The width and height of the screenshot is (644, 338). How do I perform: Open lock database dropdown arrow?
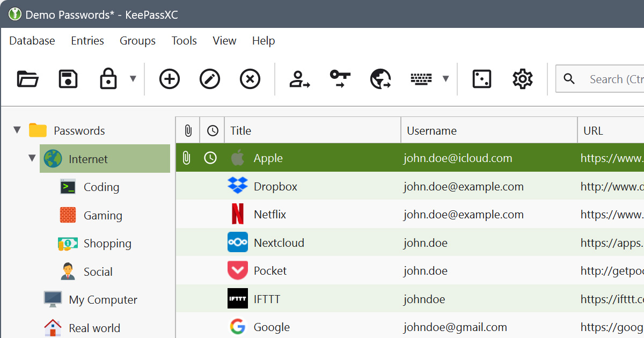coord(133,79)
